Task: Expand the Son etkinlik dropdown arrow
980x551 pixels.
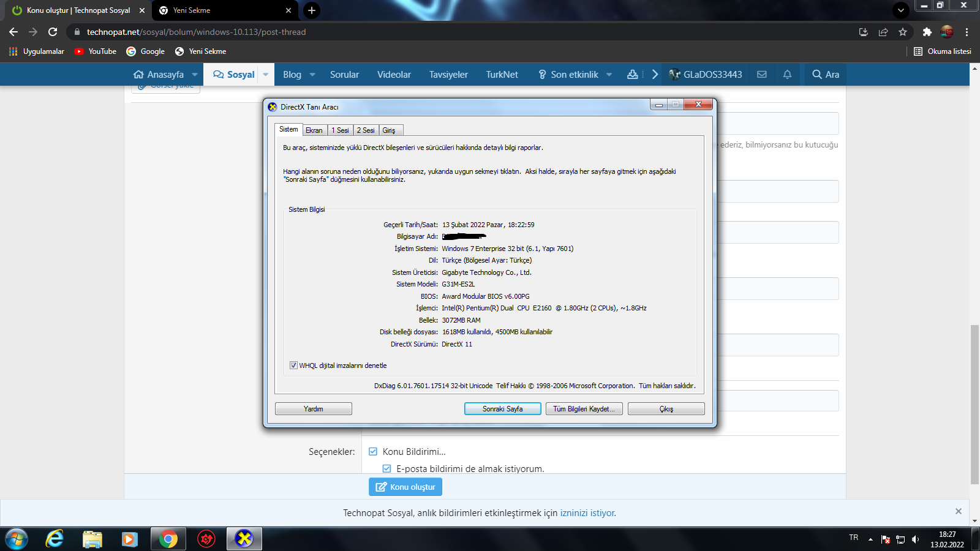Action: tap(609, 75)
